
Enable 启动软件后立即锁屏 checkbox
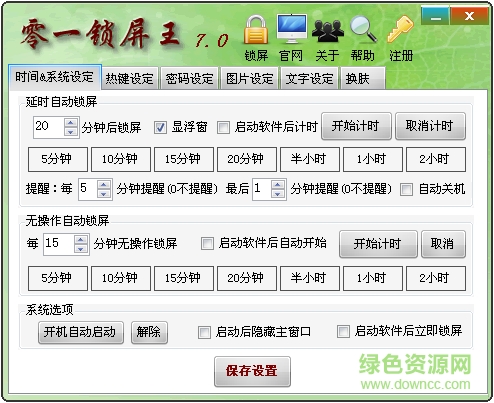(x=343, y=331)
